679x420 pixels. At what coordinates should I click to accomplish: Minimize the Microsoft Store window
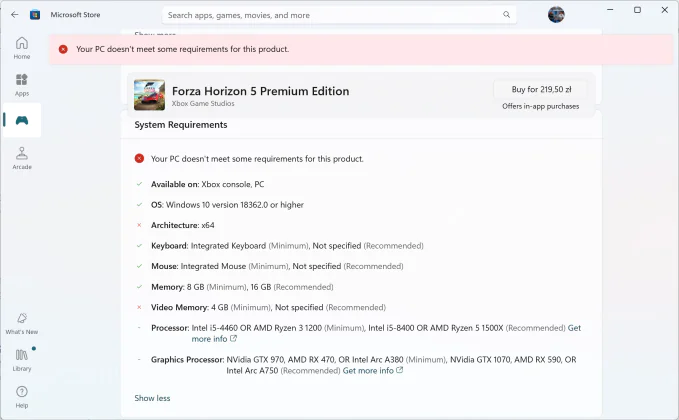pos(610,10)
